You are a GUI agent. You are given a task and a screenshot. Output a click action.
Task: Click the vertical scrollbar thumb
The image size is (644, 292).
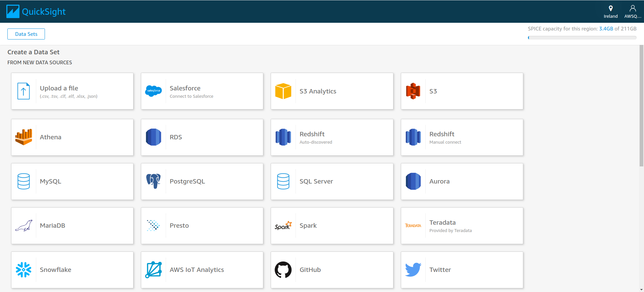(641, 105)
